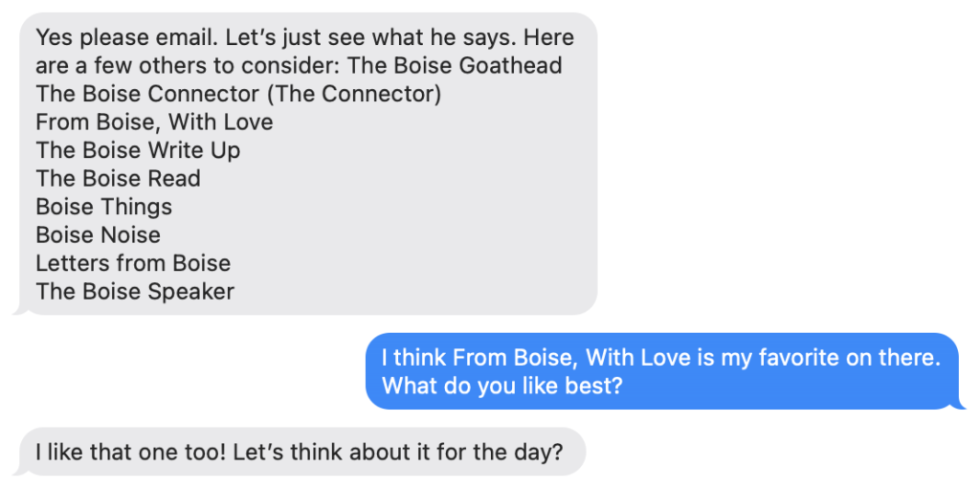Click "Letters from Boise" line
Screen dimensions: 980x489
pos(133,262)
